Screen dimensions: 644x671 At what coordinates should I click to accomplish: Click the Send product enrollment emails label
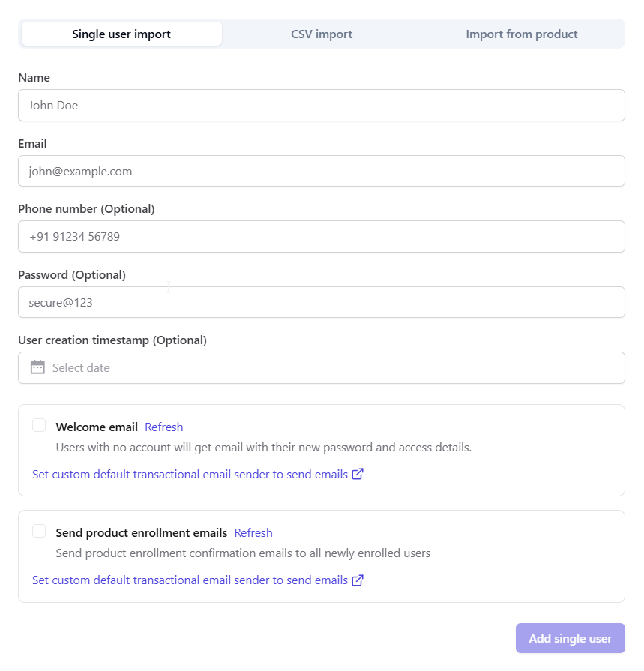[142, 532]
